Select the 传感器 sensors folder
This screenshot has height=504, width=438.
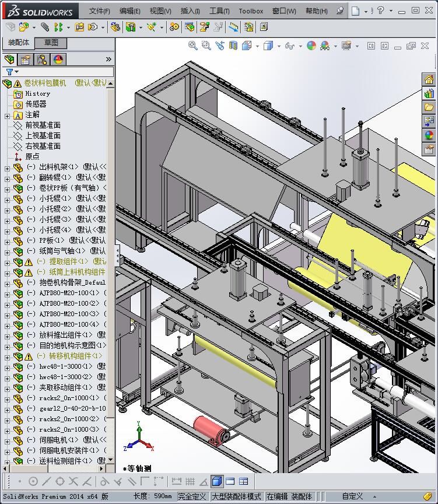click(36, 104)
